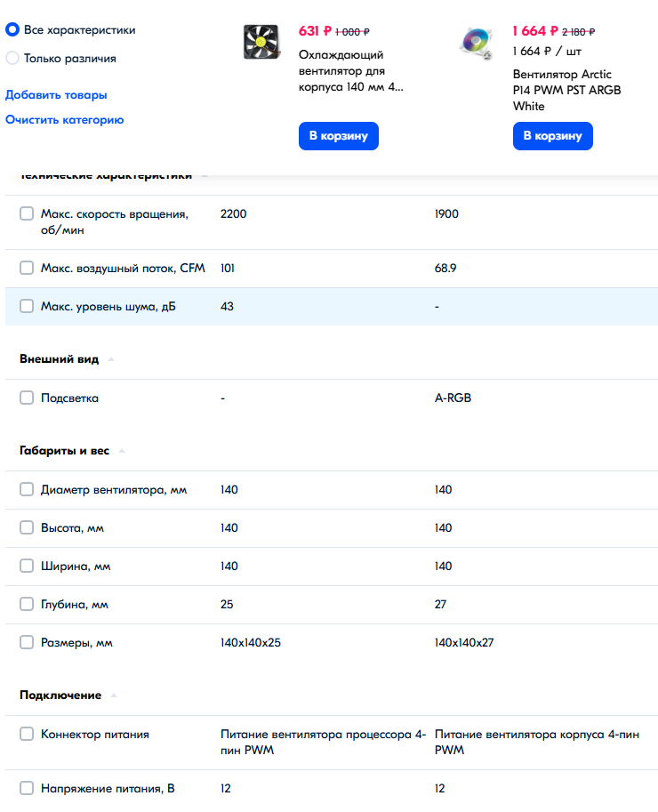The height and width of the screenshot is (812, 658).
Task: Open the 'Добавить товары' link
Action: (56, 95)
